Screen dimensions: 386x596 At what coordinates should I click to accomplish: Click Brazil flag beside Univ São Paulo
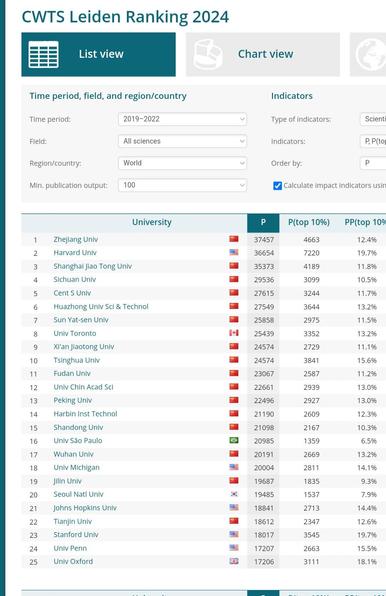[x=234, y=440]
